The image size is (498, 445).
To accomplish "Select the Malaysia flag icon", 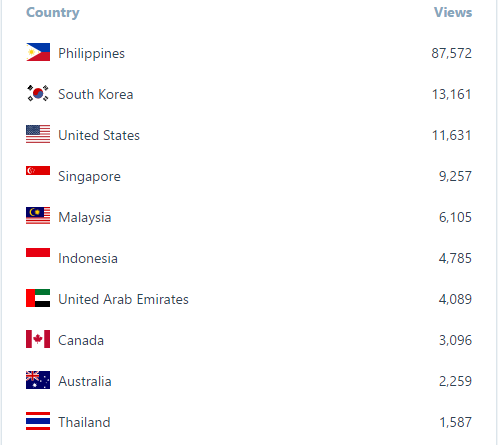I will (38, 216).
